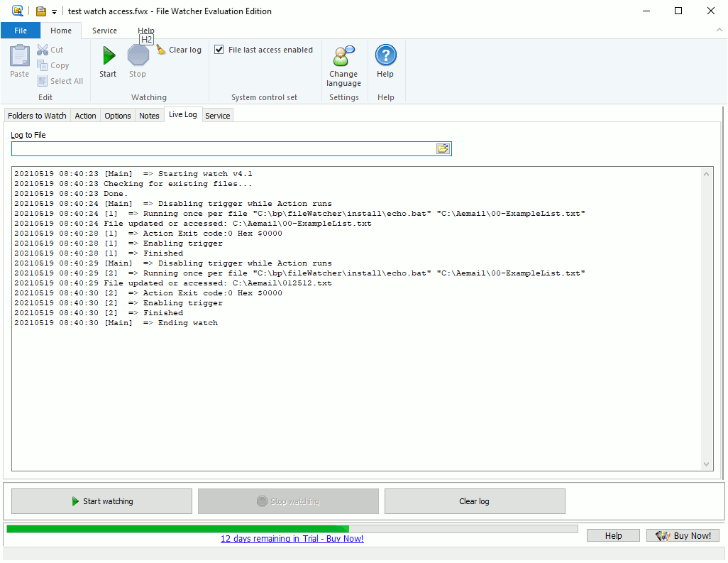Click the Paste clipboard icon
Viewport: 728px width, 563px height.
pos(20,57)
